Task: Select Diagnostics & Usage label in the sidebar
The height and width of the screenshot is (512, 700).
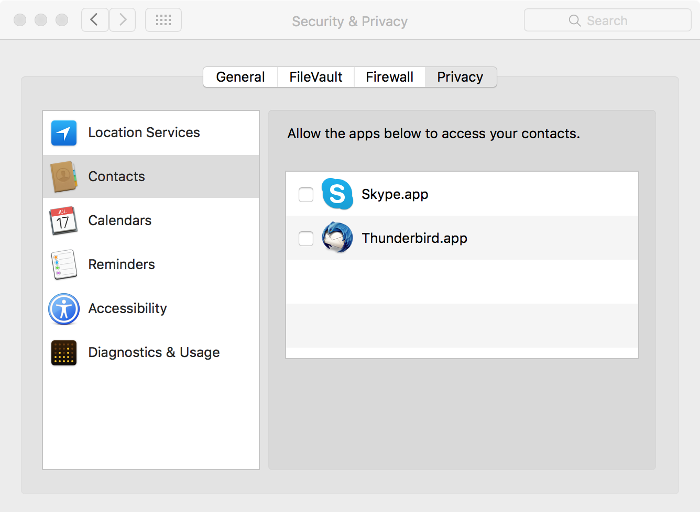Action: pos(154,352)
